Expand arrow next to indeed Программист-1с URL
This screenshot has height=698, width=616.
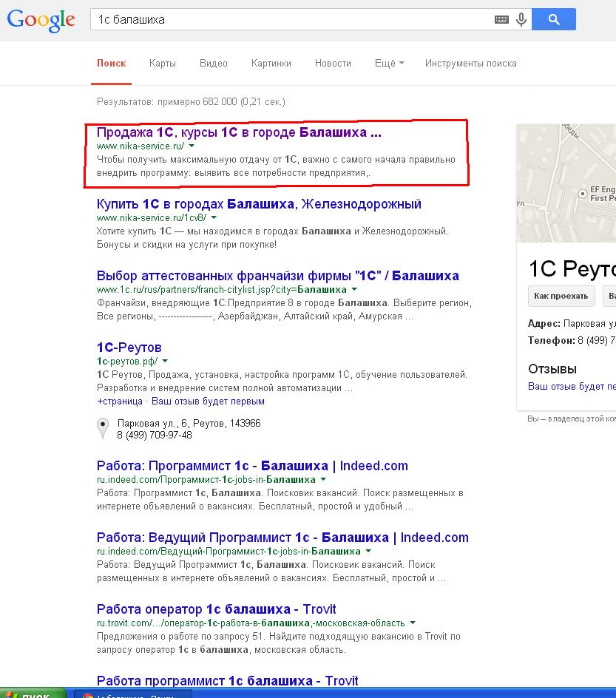323,479
